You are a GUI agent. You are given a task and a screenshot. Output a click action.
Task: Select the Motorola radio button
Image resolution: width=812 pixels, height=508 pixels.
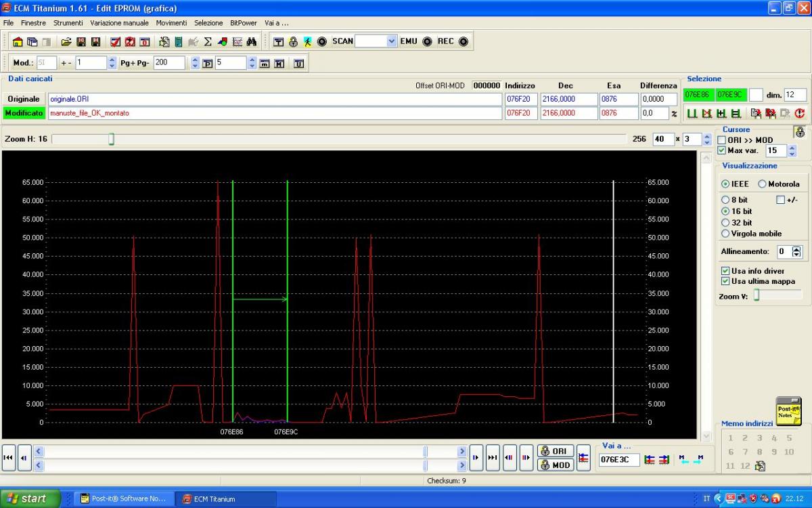coord(762,184)
